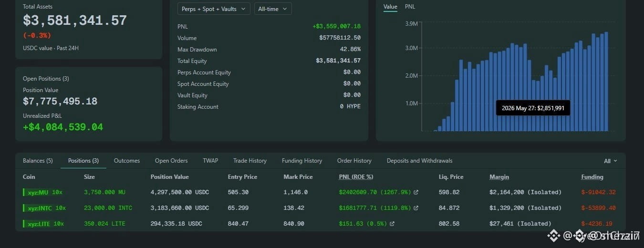This screenshot has height=248, width=644.
Task: Click the Total Assets value $3,581,341.57
Action: click(75, 21)
